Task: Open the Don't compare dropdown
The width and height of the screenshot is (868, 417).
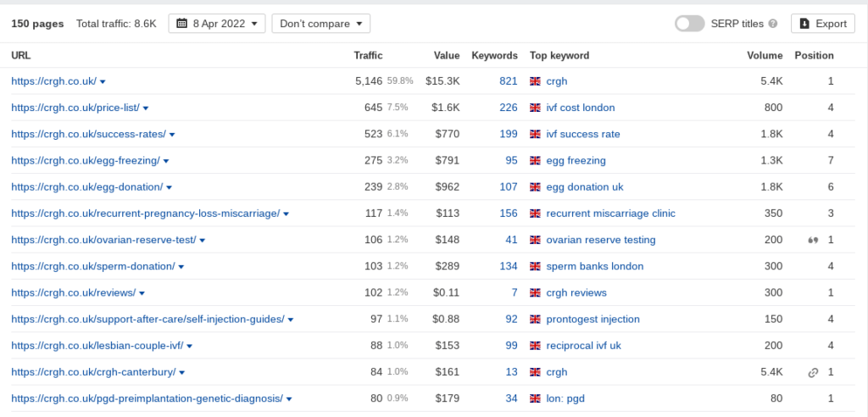Action: tap(320, 24)
